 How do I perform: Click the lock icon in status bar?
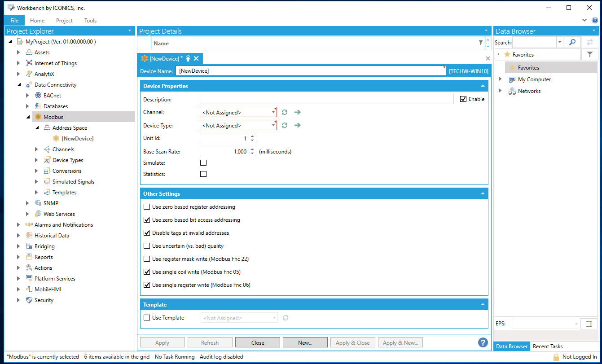point(556,357)
